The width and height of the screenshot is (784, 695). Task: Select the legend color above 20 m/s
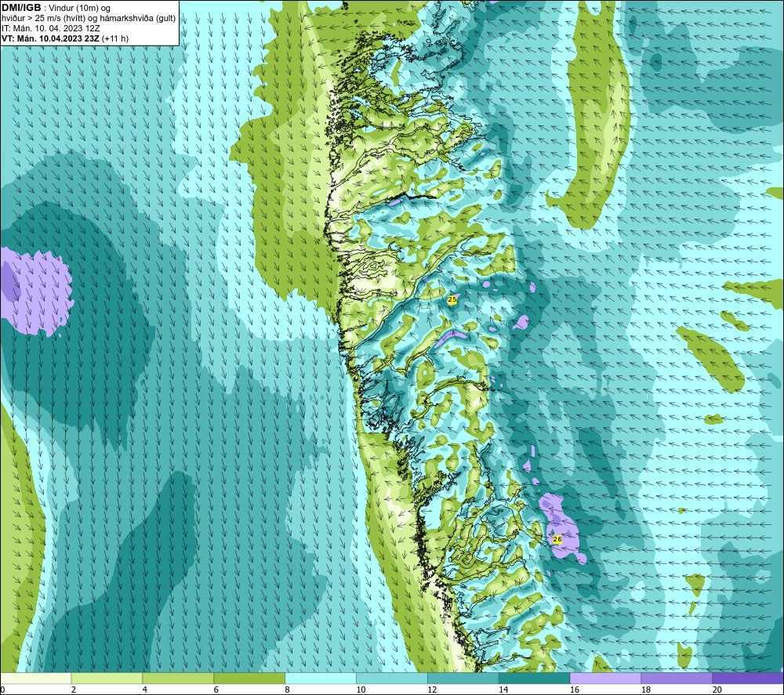click(x=748, y=678)
